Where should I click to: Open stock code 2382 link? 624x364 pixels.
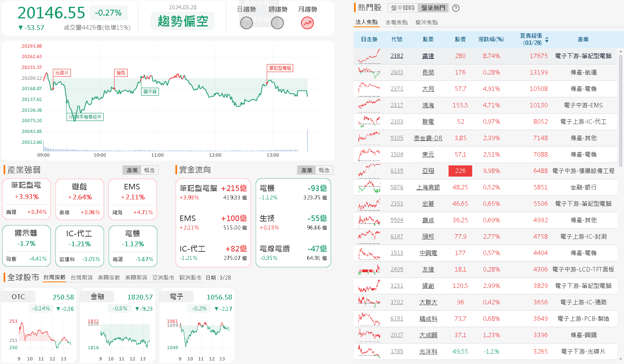(x=397, y=56)
